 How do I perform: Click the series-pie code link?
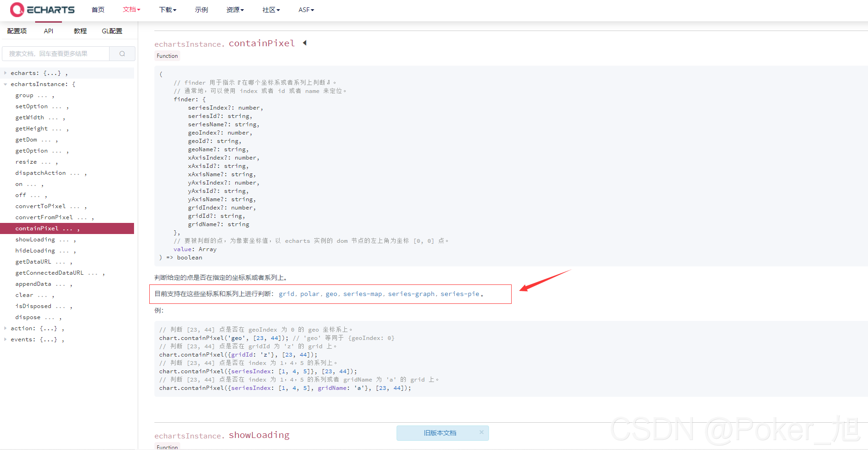tap(460, 294)
